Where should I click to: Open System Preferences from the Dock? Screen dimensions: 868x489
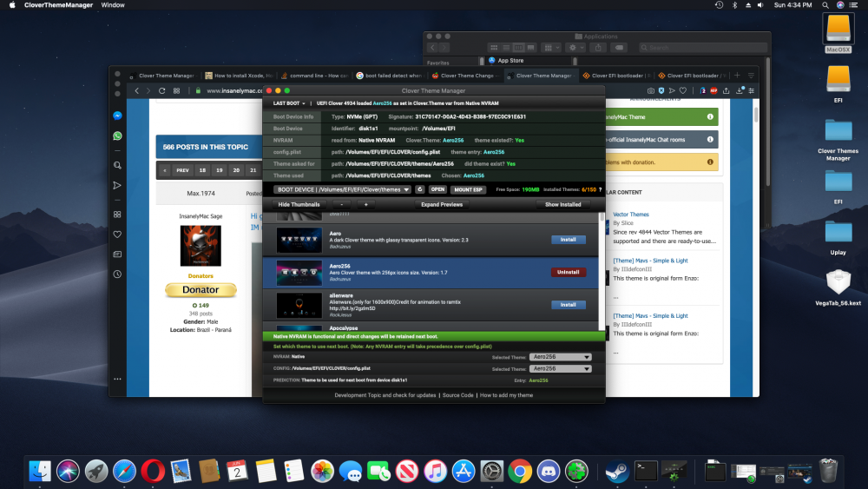(x=491, y=472)
